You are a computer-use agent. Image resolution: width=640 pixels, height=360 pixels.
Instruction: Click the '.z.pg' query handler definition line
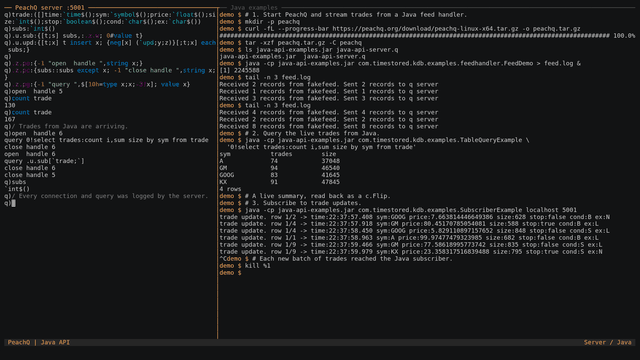[97, 84]
